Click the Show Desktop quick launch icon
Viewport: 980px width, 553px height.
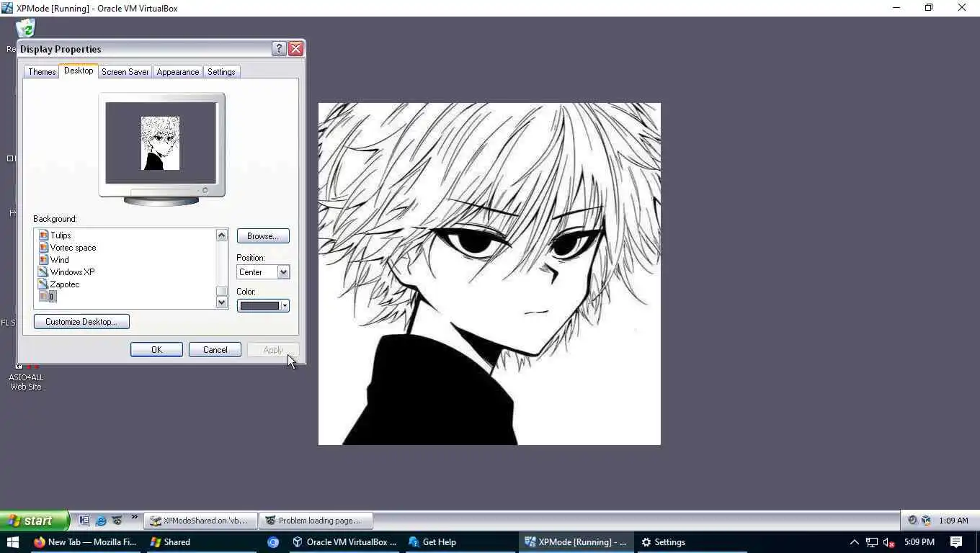pyautogui.click(x=84, y=521)
